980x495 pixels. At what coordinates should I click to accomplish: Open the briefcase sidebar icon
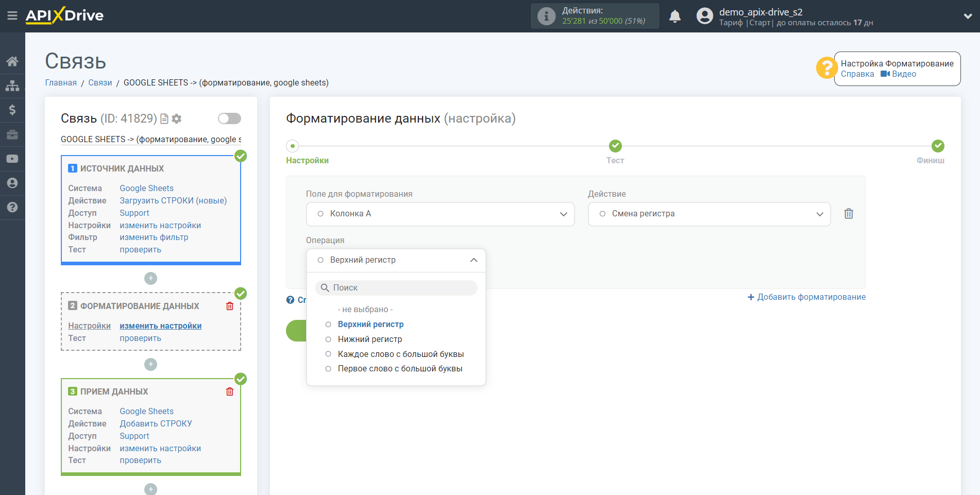tap(12, 134)
